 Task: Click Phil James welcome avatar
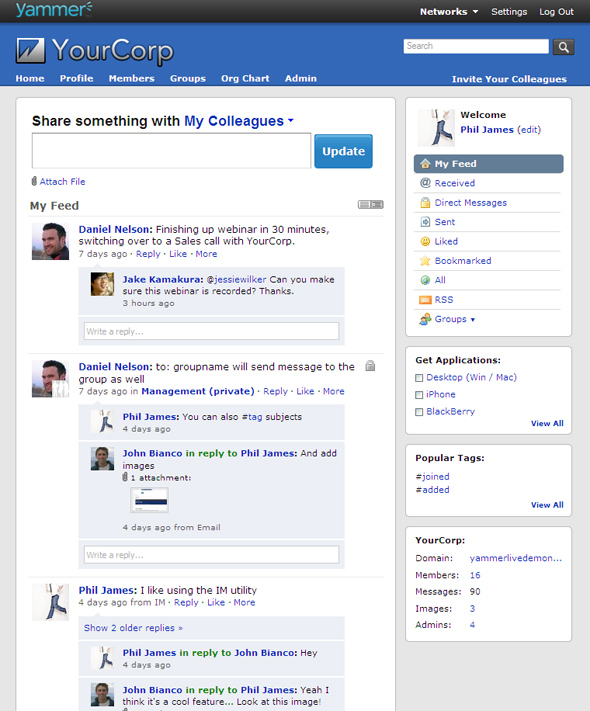[x=436, y=127]
